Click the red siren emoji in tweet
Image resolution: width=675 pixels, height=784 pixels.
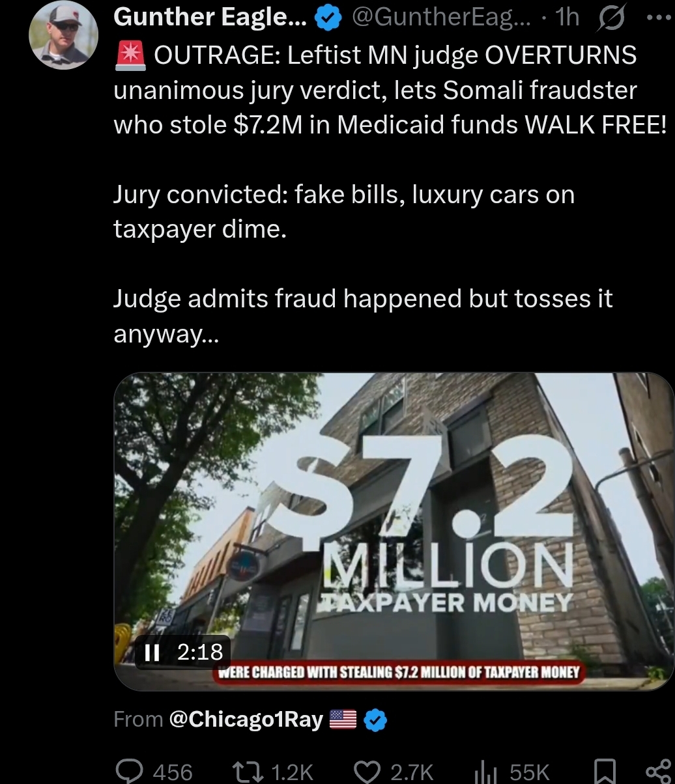(129, 55)
